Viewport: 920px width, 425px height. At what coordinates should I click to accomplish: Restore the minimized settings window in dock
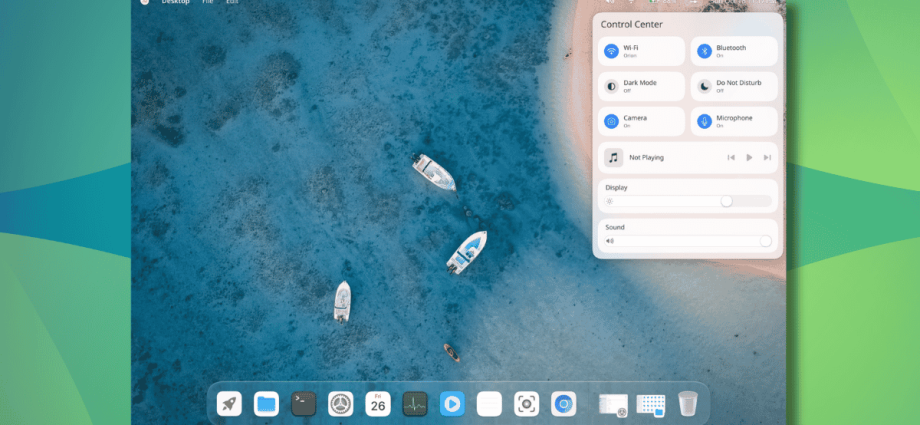613,405
